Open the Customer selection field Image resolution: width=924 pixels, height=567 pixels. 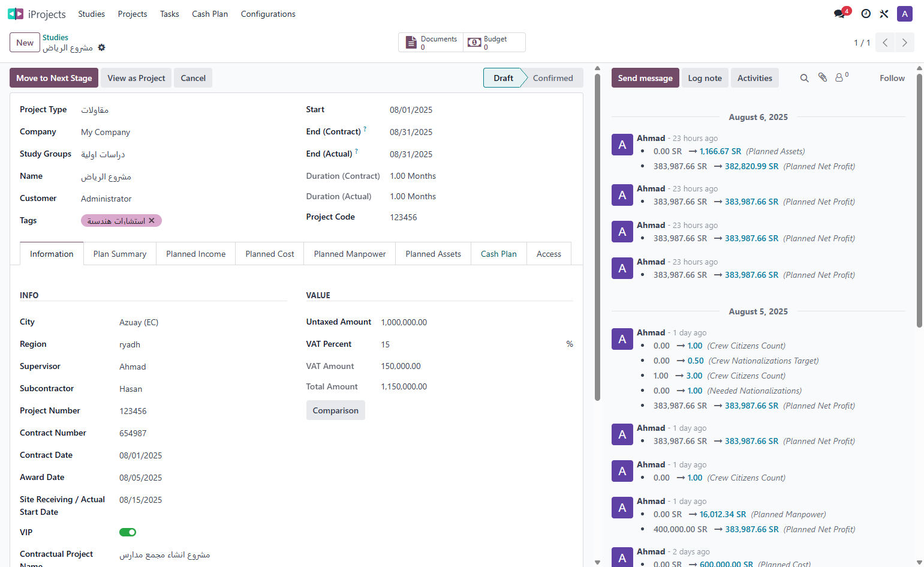coord(183,199)
